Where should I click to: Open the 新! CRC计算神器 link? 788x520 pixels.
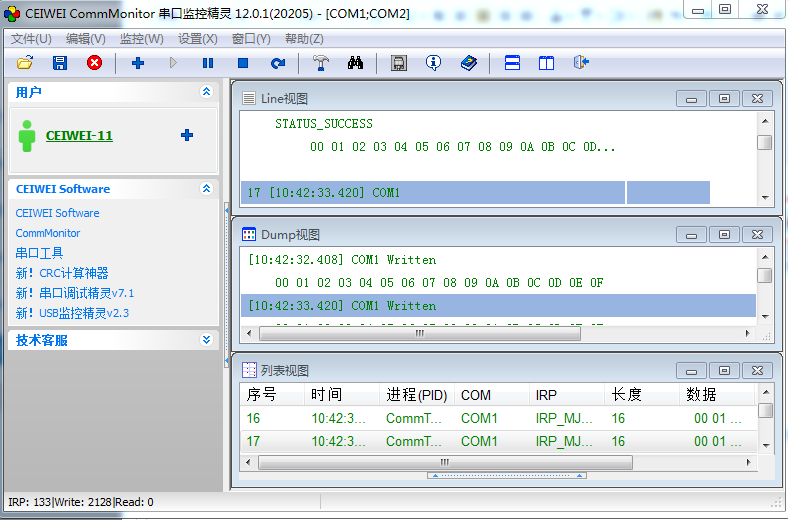[x=62, y=273]
